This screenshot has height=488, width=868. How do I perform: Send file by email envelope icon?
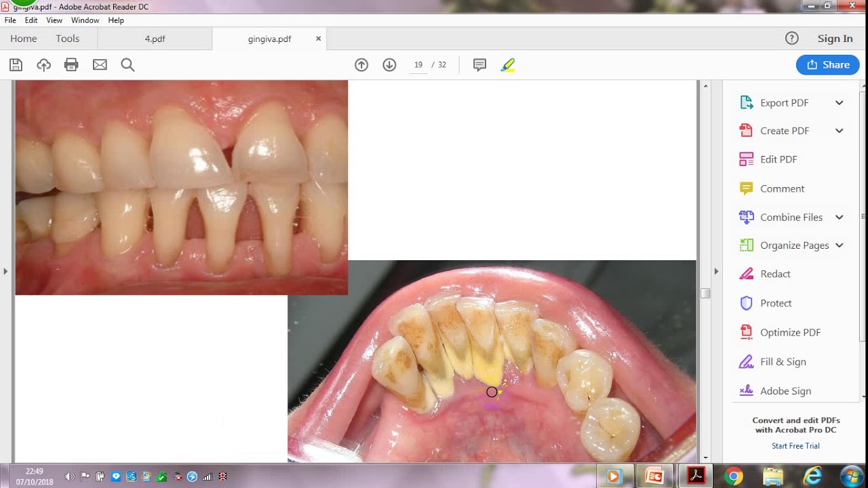100,65
